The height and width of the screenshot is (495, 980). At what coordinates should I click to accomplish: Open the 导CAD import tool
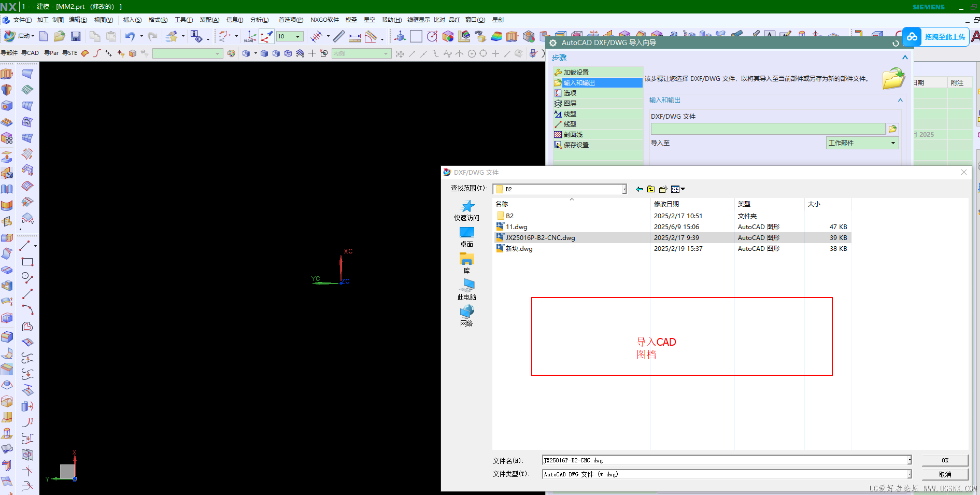[30, 53]
